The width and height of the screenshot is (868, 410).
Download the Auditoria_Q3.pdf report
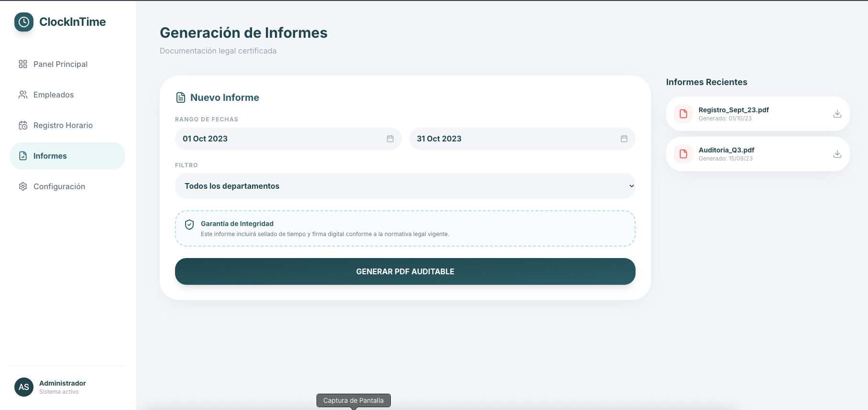[837, 154]
